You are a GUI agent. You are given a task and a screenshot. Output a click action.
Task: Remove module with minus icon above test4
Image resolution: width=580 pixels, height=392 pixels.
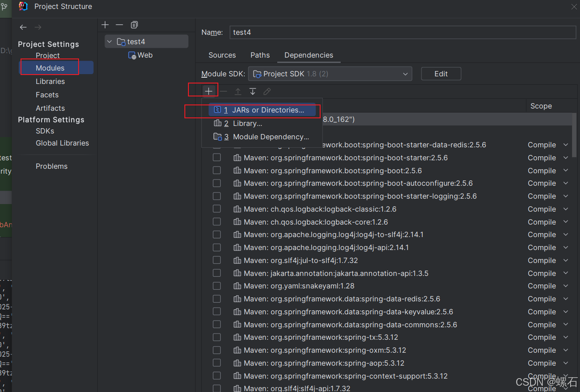(119, 25)
